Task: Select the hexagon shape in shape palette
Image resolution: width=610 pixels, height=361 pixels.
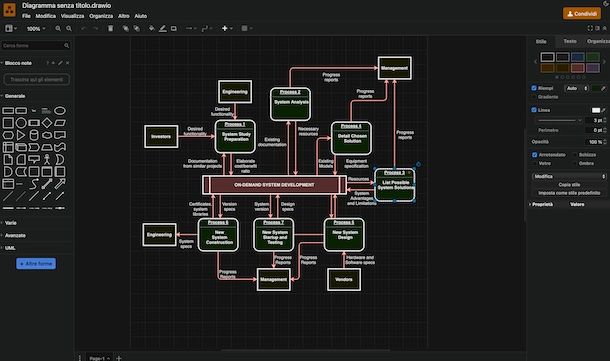Action: tap(8, 135)
